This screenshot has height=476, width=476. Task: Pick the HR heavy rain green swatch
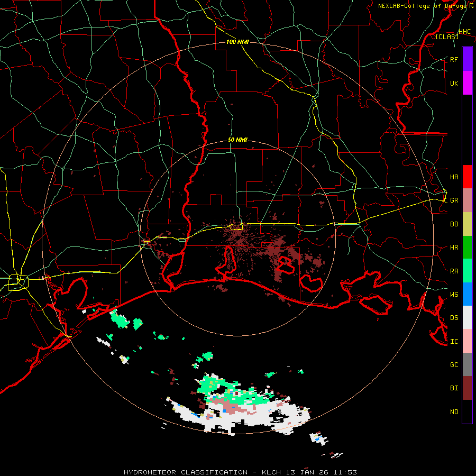pos(467,247)
